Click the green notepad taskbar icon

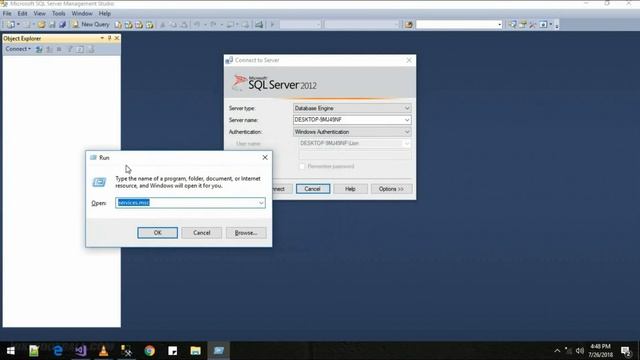tap(34, 351)
